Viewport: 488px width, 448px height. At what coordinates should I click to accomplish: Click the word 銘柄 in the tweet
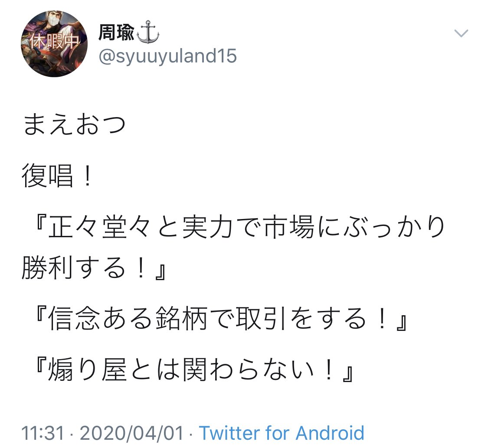click(181, 319)
